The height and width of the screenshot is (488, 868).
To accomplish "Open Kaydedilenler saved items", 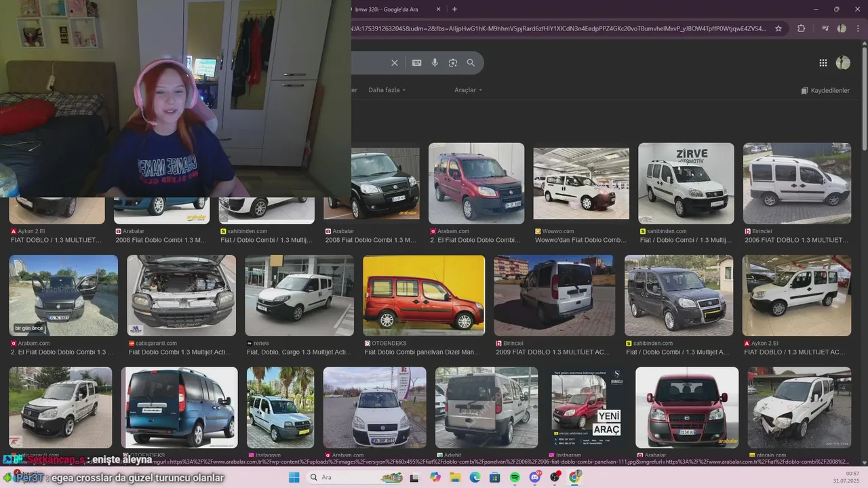I will point(825,90).
